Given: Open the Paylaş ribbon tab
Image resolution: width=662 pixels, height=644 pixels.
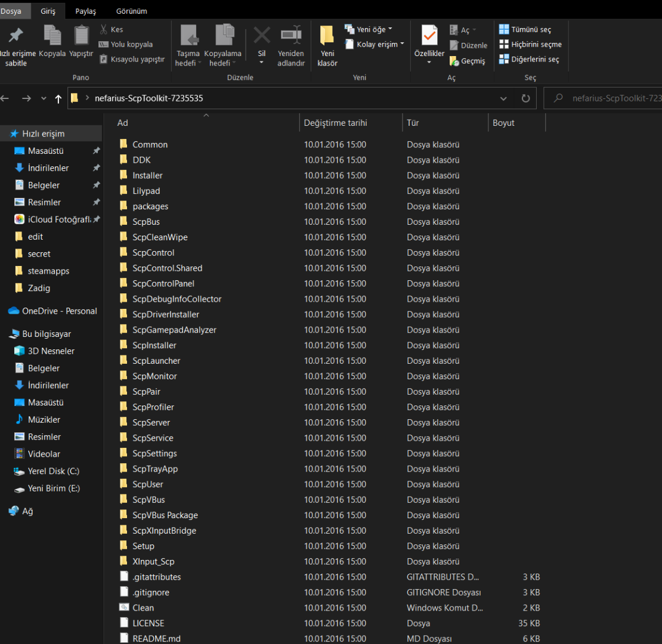Looking at the screenshot, I should tap(86, 11).
